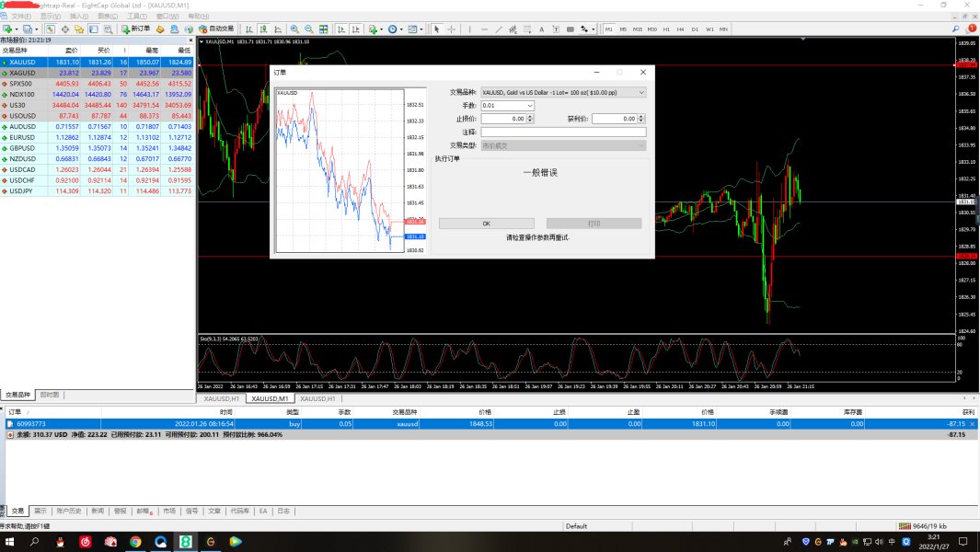Open NetEase Music red taskbar icon
Screen dimensions: 980x552
pyautogui.click(x=85, y=541)
